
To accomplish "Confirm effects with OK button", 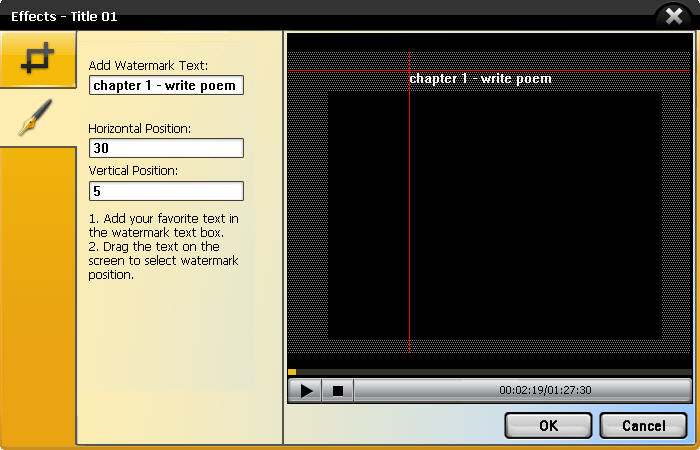I will [548, 425].
